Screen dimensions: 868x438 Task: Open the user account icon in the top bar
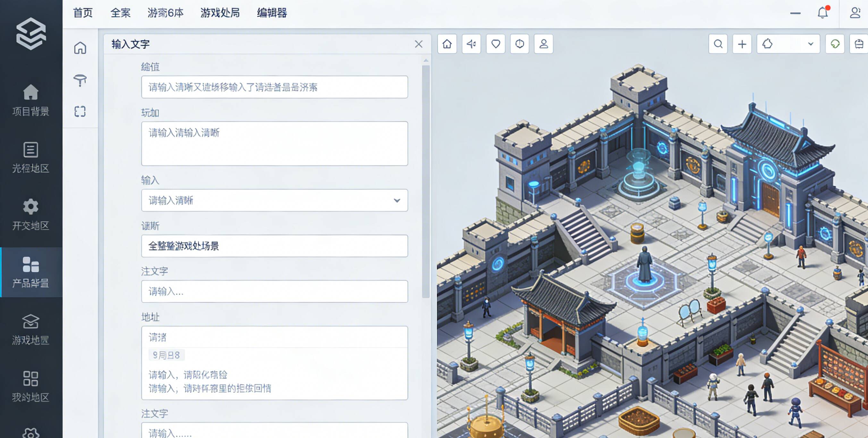coord(855,13)
